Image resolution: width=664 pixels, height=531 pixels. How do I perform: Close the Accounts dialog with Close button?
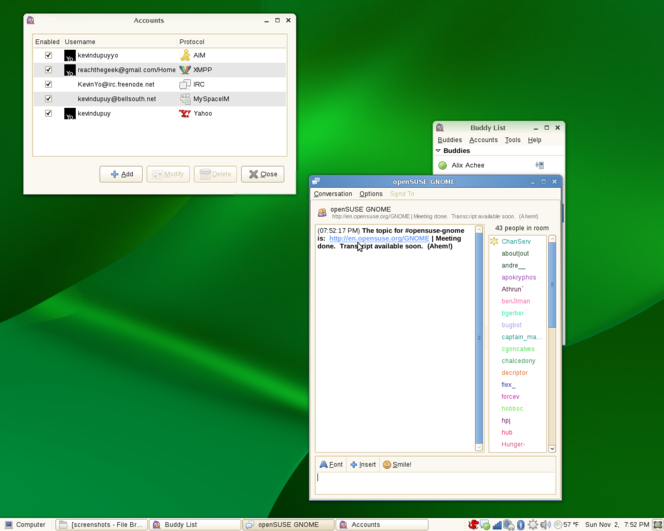[263, 174]
